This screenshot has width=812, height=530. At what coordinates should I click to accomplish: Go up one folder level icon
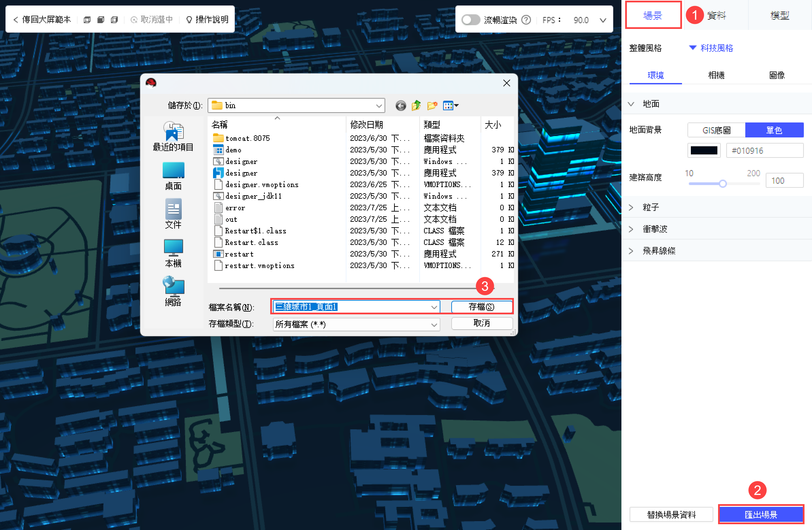click(x=416, y=106)
